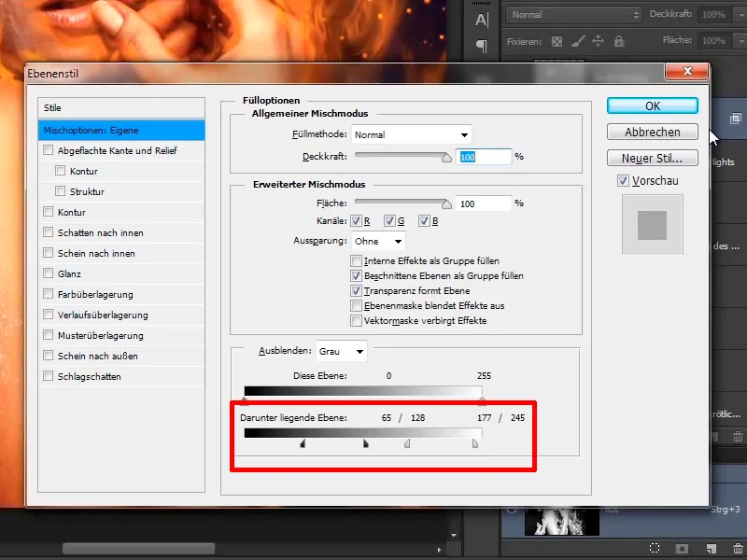Uncheck the R channel
The width and height of the screenshot is (747, 560).
pyautogui.click(x=356, y=220)
